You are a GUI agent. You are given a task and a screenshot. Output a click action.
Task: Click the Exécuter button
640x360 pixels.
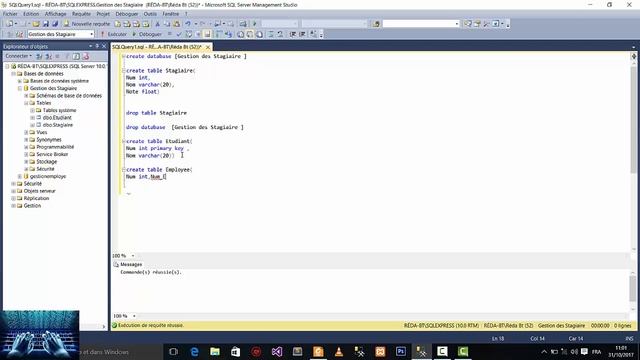tap(113, 34)
